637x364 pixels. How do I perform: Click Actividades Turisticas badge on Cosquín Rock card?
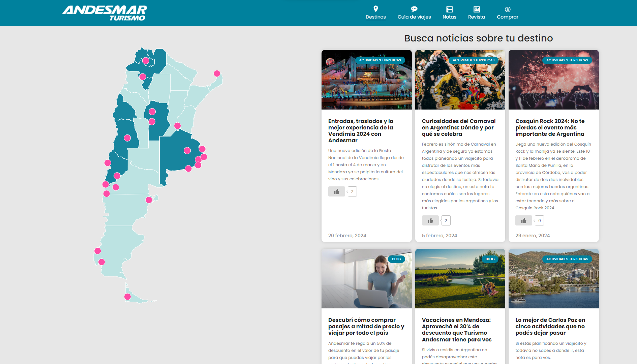coord(567,60)
